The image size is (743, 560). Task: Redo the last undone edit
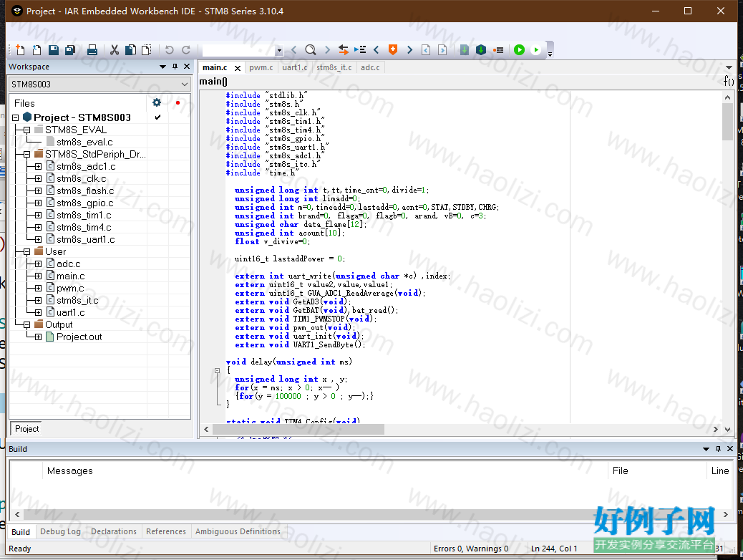[186, 50]
